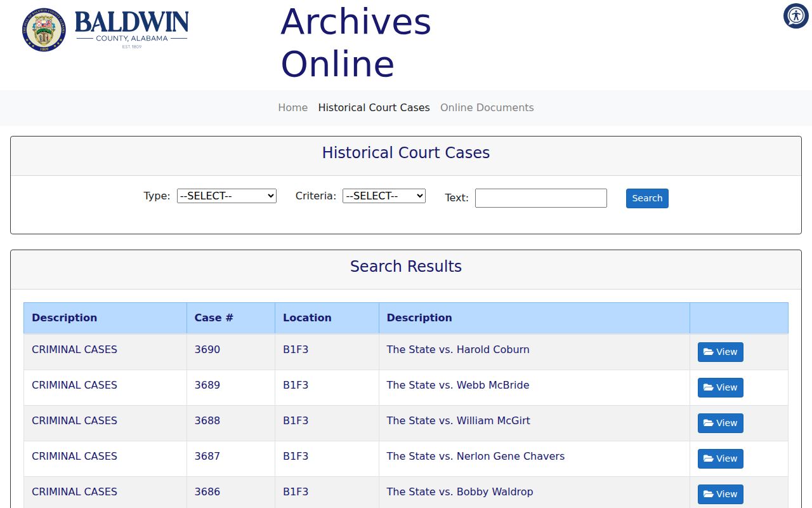Viewport: 812px width, 508px height.
Task: Click B1F3 location in row 3690
Action: click(296, 350)
